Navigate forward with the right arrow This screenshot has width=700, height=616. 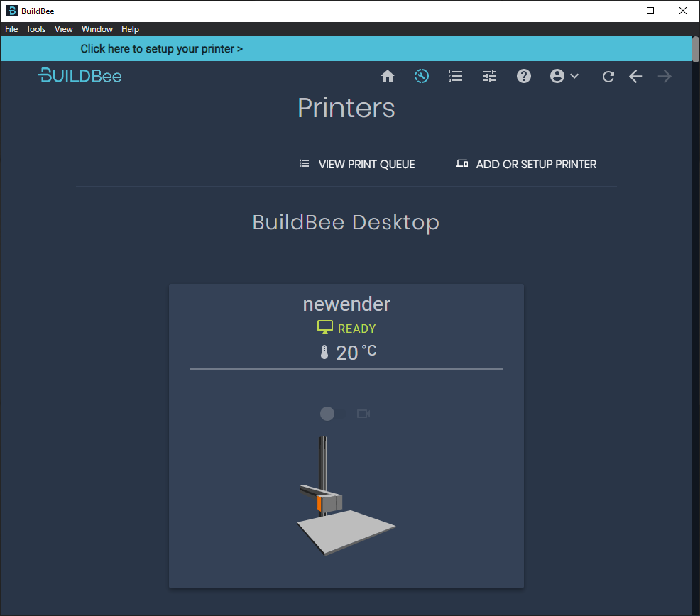coord(665,77)
